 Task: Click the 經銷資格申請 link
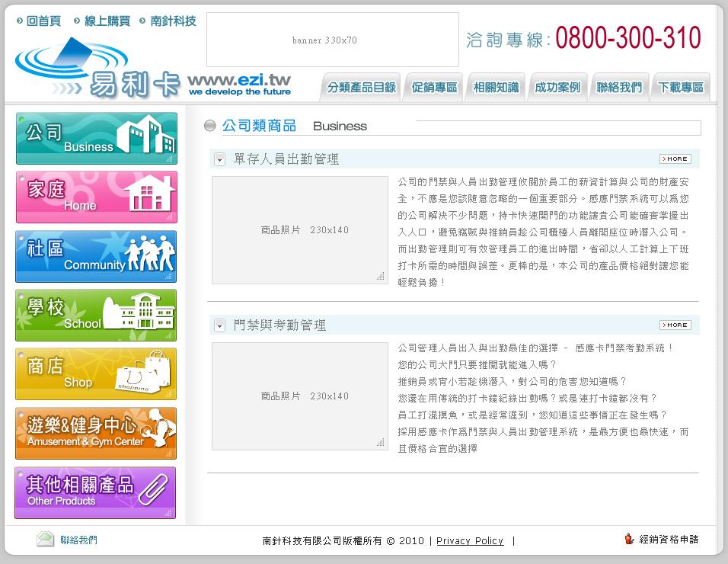point(669,540)
